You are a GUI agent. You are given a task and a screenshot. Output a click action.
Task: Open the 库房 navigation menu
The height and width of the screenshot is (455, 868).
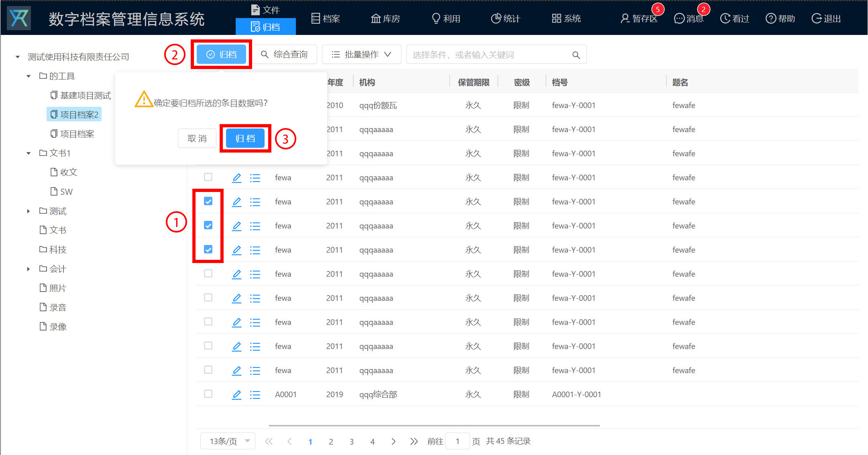coord(385,18)
